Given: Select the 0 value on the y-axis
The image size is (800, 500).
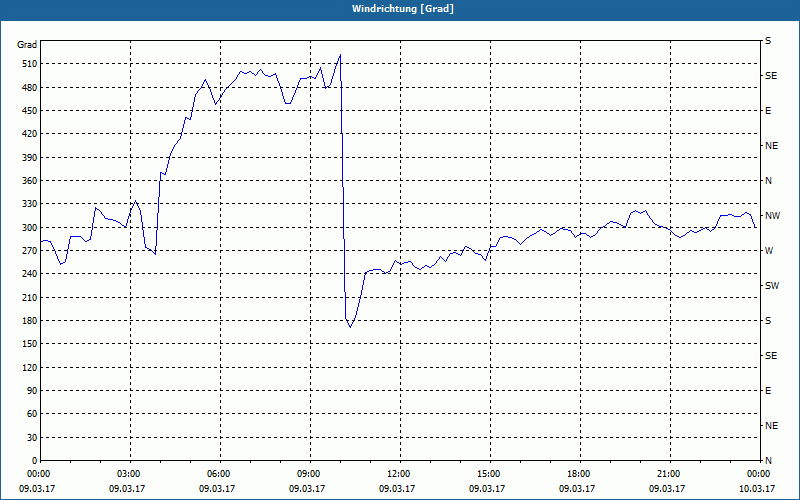Looking at the screenshot, I should [34, 461].
